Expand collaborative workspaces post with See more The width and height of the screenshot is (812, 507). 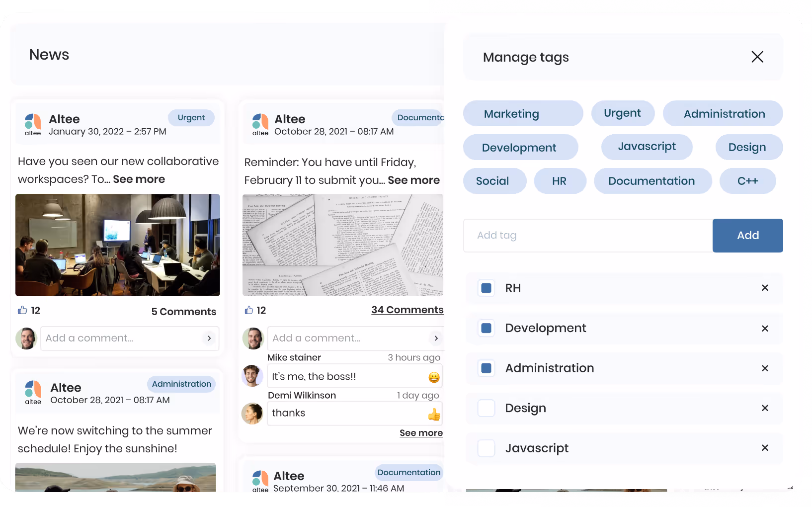click(x=139, y=179)
